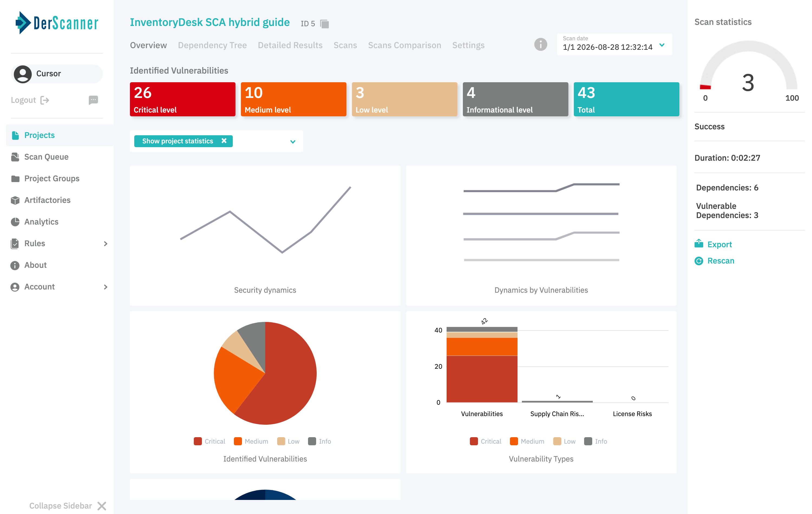Toggle Low legend in Vulnerability Types chart
Screen dimensions: 812x514
point(565,441)
